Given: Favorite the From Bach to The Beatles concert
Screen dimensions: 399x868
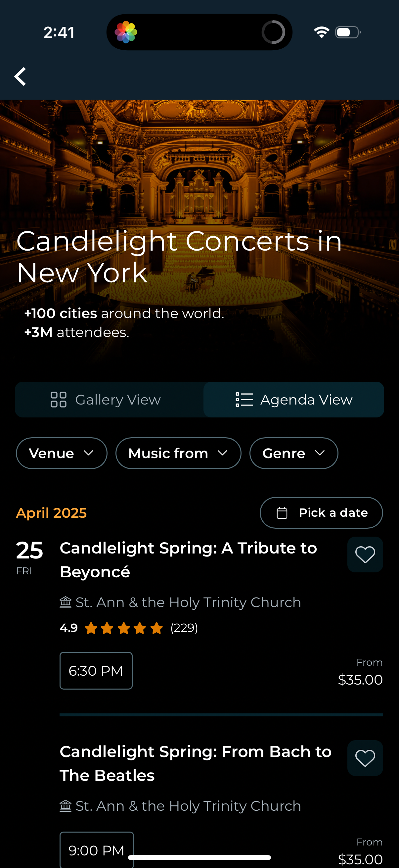Looking at the screenshot, I should coord(365,758).
